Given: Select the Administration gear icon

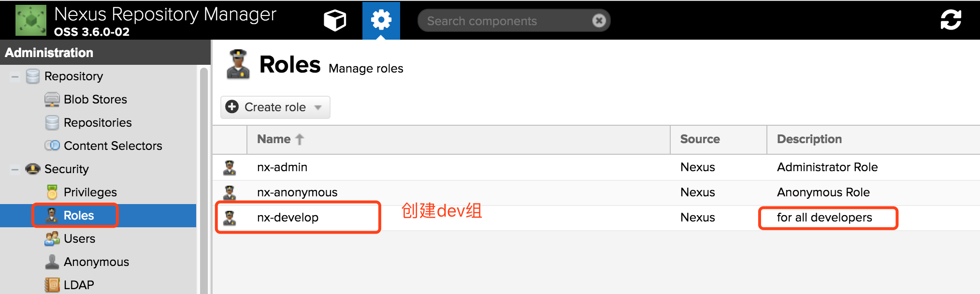Looking at the screenshot, I should tap(381, 20).
